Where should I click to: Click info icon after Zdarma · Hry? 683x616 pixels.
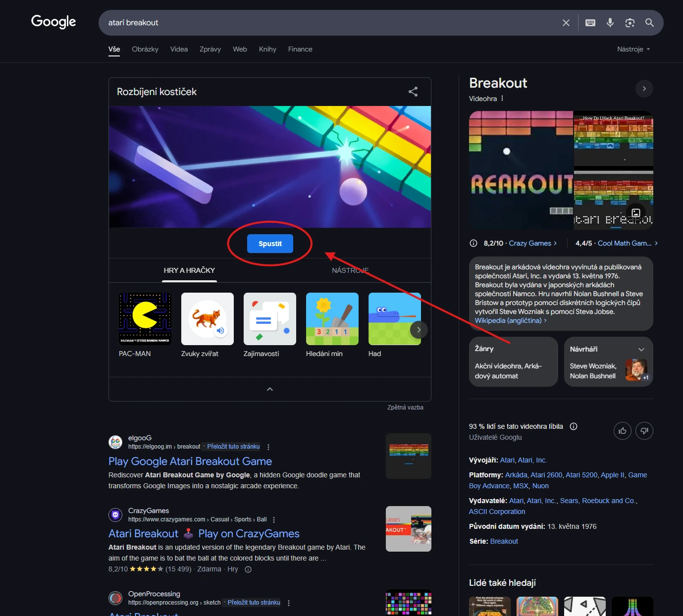coord(249,569)
